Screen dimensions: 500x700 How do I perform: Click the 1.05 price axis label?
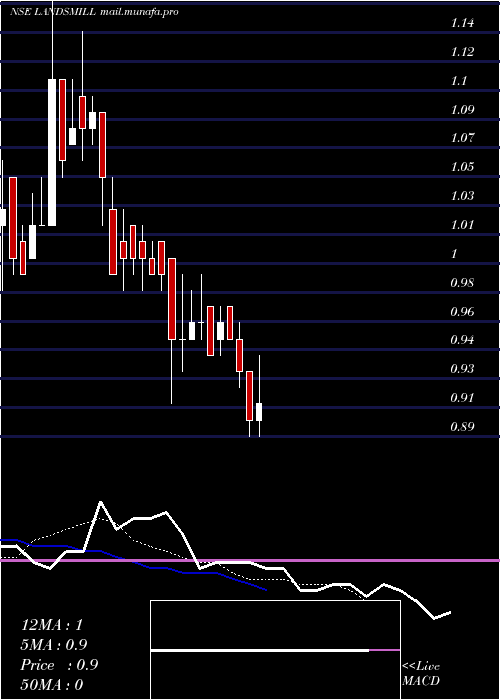[x=462, y=167]
